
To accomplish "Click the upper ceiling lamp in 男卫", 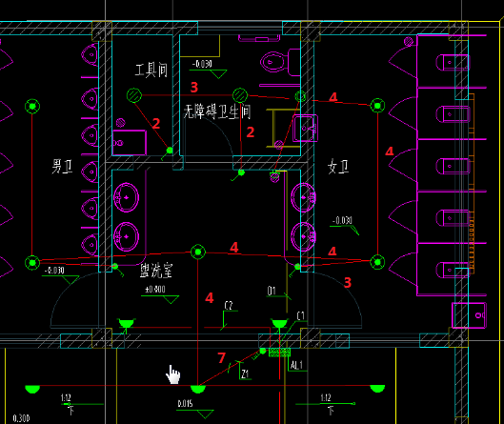I will [32, 106].
